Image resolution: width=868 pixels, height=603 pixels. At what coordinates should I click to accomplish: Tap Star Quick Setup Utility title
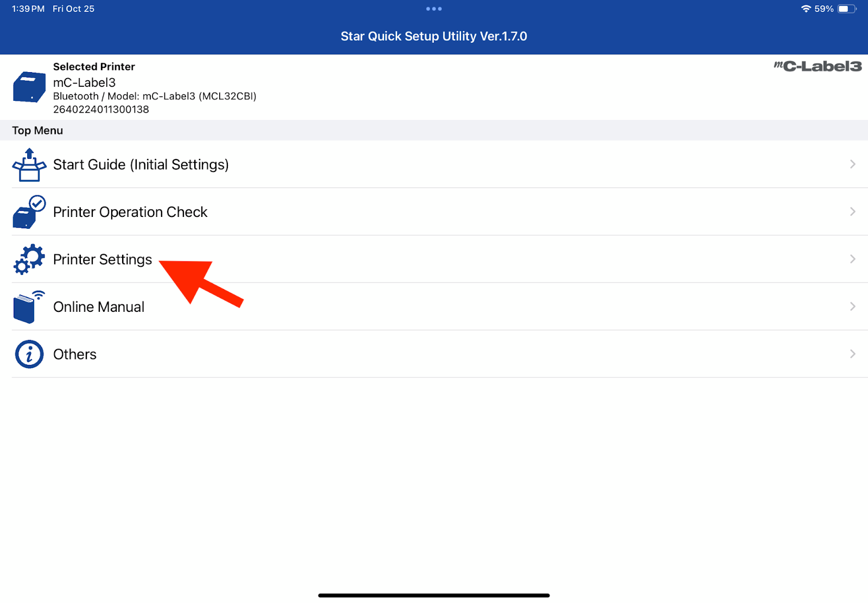point(434,36)
